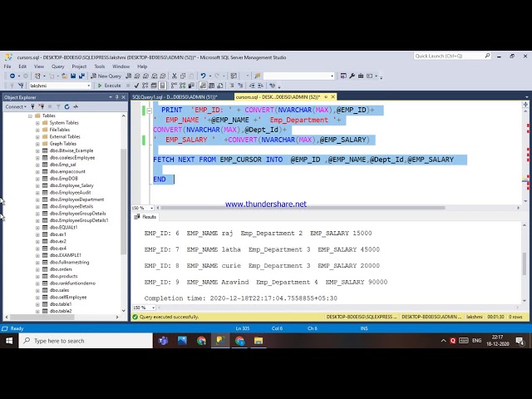Click the Open File folder icon
Image resolution: width=532 pixels, height=399 pixels.
pos(64,76)
